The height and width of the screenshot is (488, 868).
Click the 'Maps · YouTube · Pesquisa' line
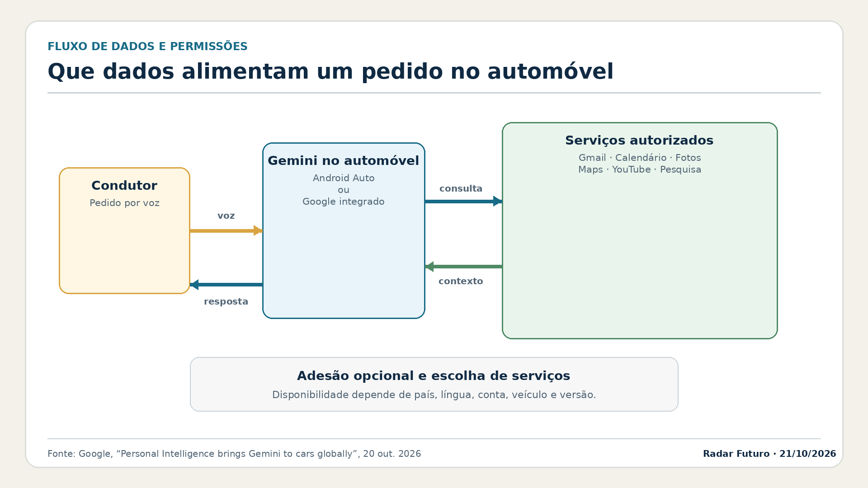coord(640,169)
